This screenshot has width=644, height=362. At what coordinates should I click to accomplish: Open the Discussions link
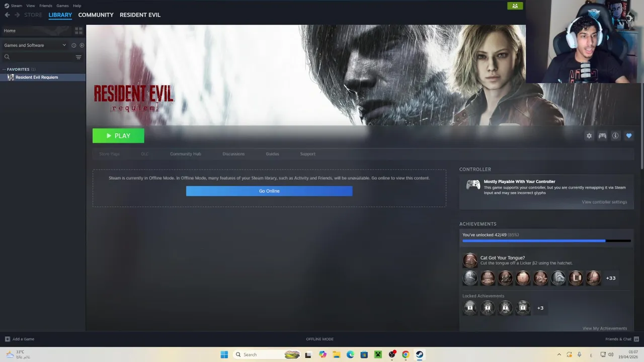pyautogui.click(x=233, y=154)
